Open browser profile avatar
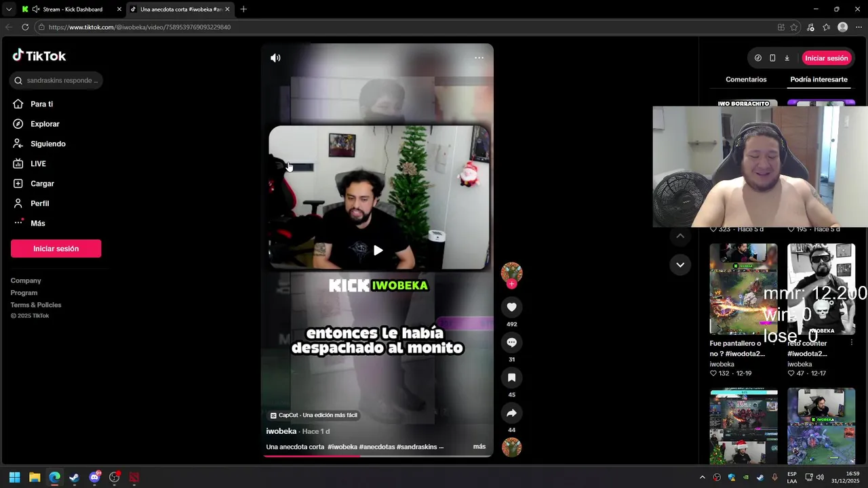This screenshot has width=868, height=488. click(842, 27)
